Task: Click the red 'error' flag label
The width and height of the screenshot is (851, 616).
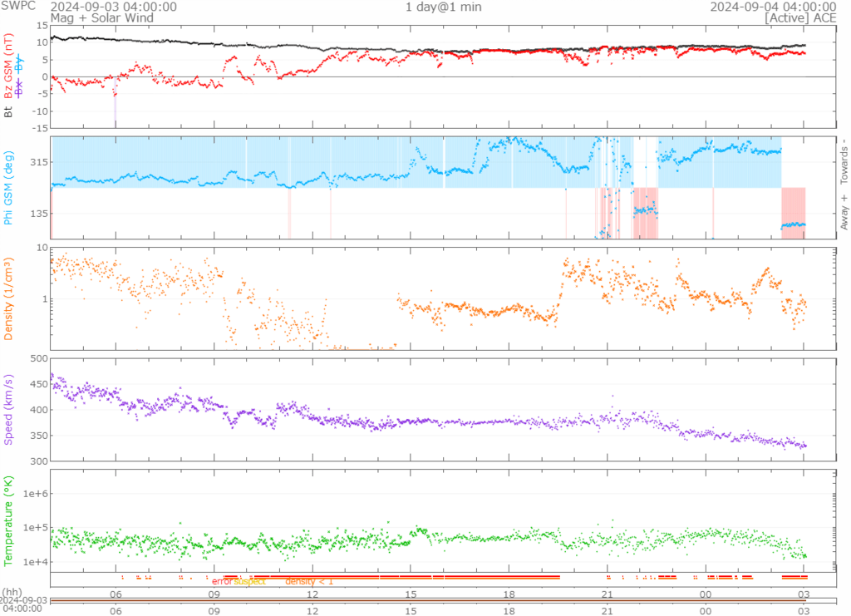Action: click(222, 582)
